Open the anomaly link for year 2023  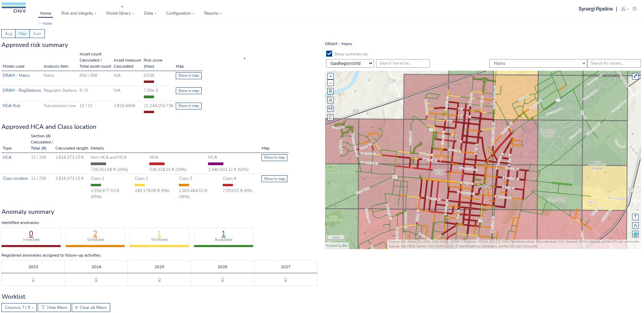[x=33, y=279]
